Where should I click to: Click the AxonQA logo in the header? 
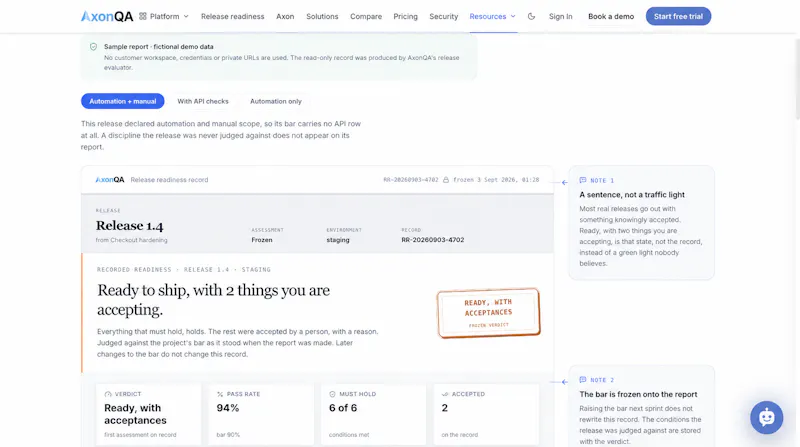point(107,16)
